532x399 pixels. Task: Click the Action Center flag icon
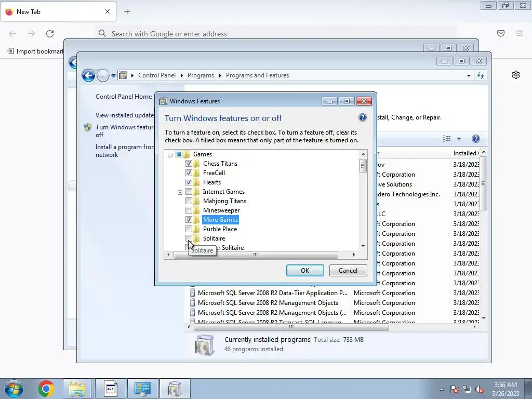coord(455,389)
